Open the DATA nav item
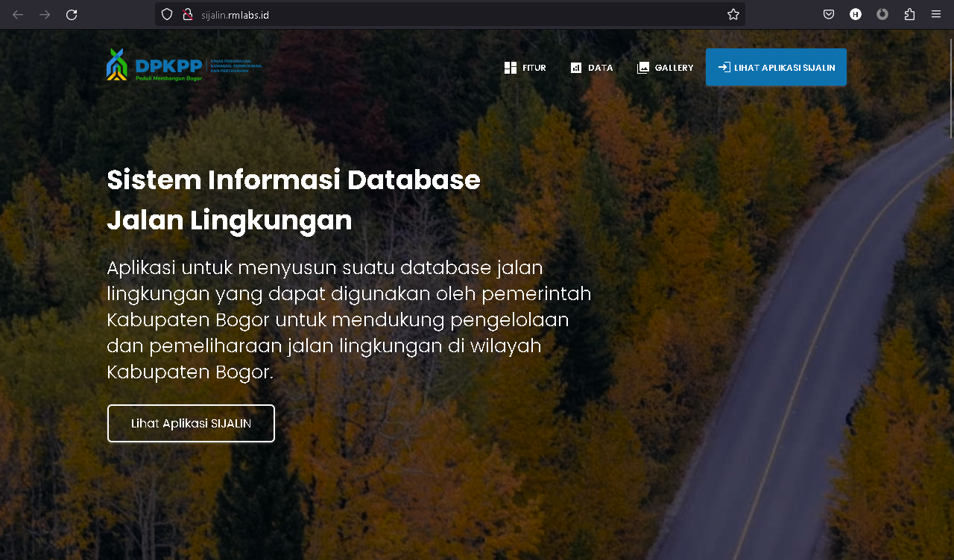The image size is (954, 560). point(592,68)
